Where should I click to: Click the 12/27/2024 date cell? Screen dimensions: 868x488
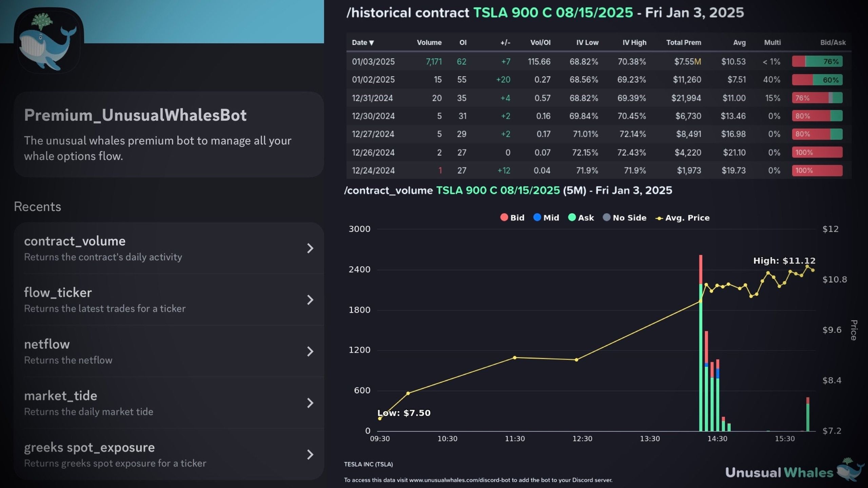373,134
